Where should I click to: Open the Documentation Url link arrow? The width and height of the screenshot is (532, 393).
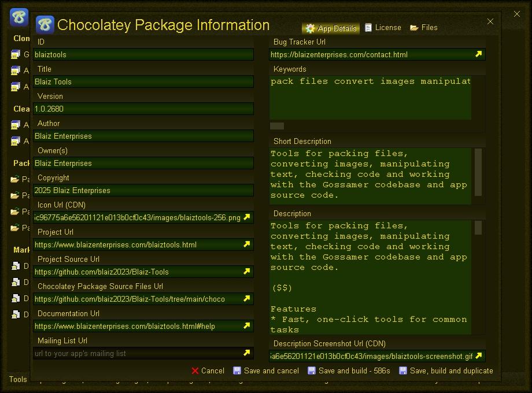247,325
